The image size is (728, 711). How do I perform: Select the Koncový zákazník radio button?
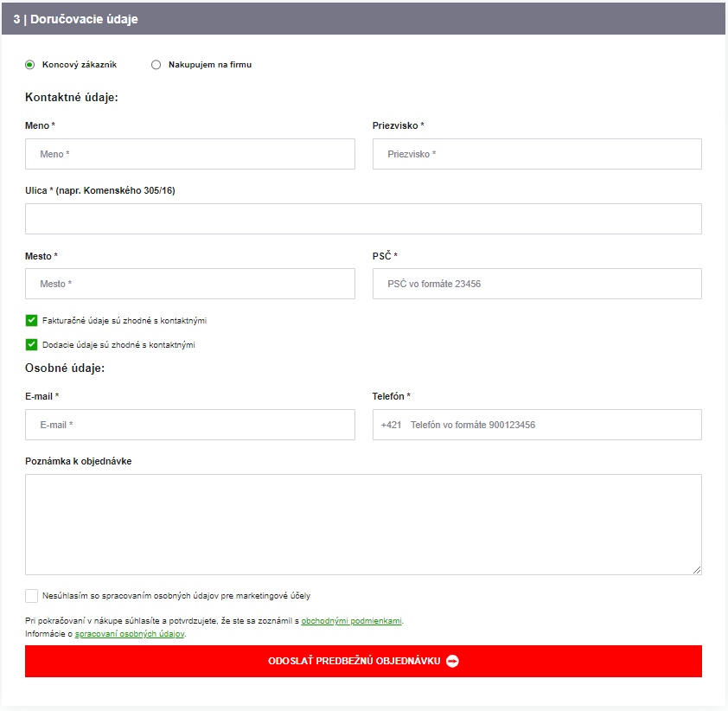tap(30, 64)
